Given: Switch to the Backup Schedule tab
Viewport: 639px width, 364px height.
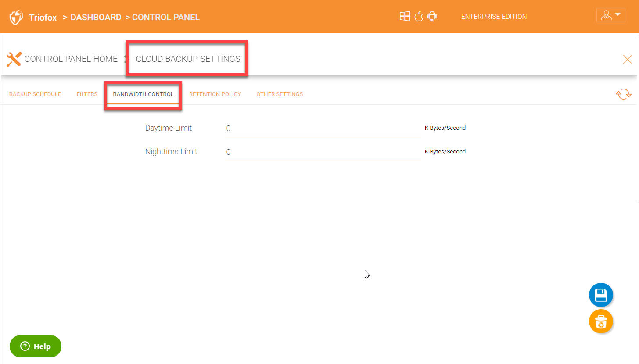Looking at the screenshot, I should tap(35, 94).
